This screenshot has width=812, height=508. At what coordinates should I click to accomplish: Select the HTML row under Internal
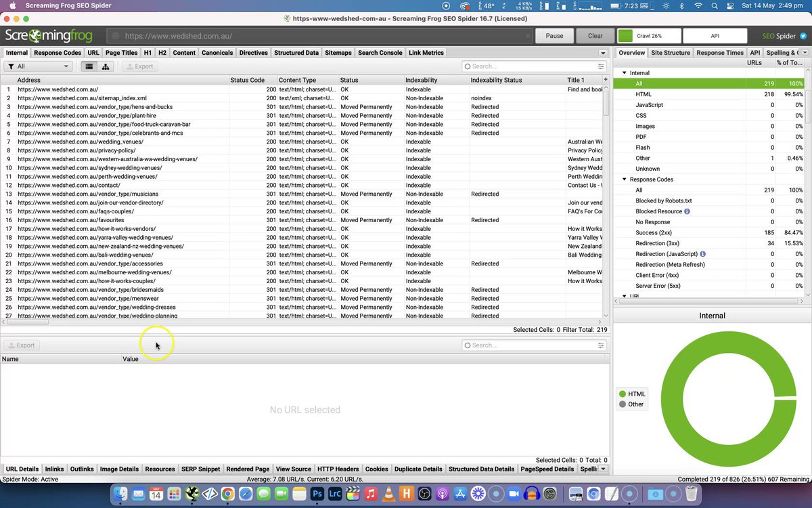pos(709,94)
